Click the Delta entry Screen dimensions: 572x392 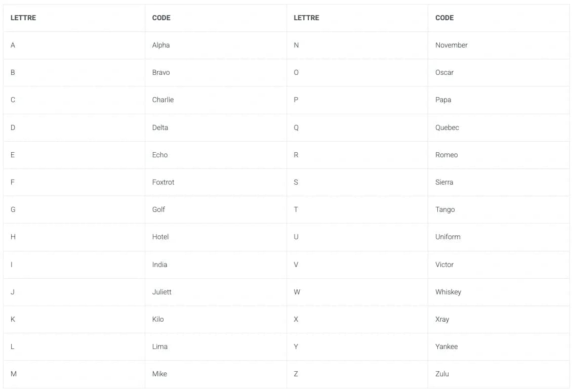coord(160,127)
